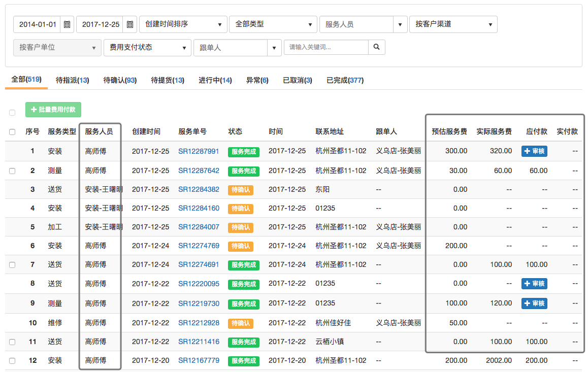Click address 杭州佳好佳 in row 10
The image size is (588, 372).
333,323
